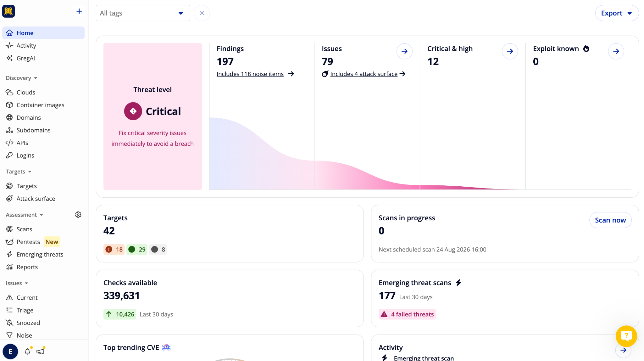Open notifications bell

28,351
